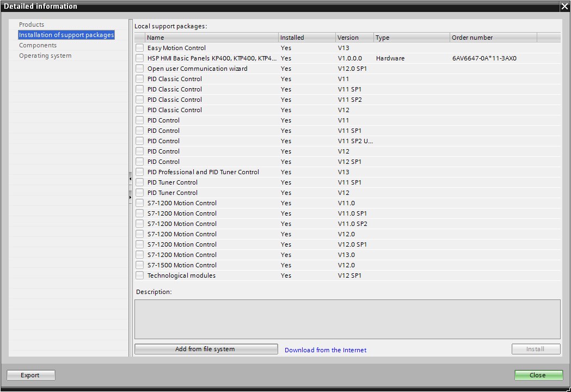Image resolution: width=571 pixels, height=392 pixels.
Task: Click the Easy Motion Control name text
Action: [x=176, y=48]
